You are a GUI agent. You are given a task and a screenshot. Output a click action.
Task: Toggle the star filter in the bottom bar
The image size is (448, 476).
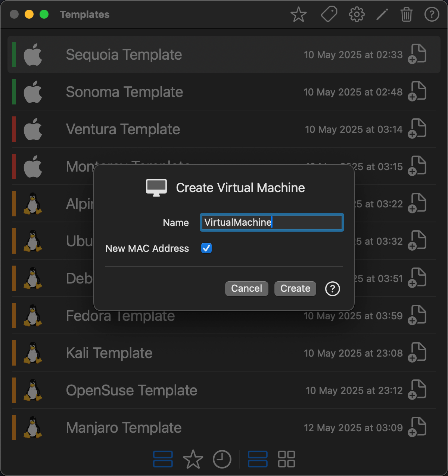click(x=193, y=459)
